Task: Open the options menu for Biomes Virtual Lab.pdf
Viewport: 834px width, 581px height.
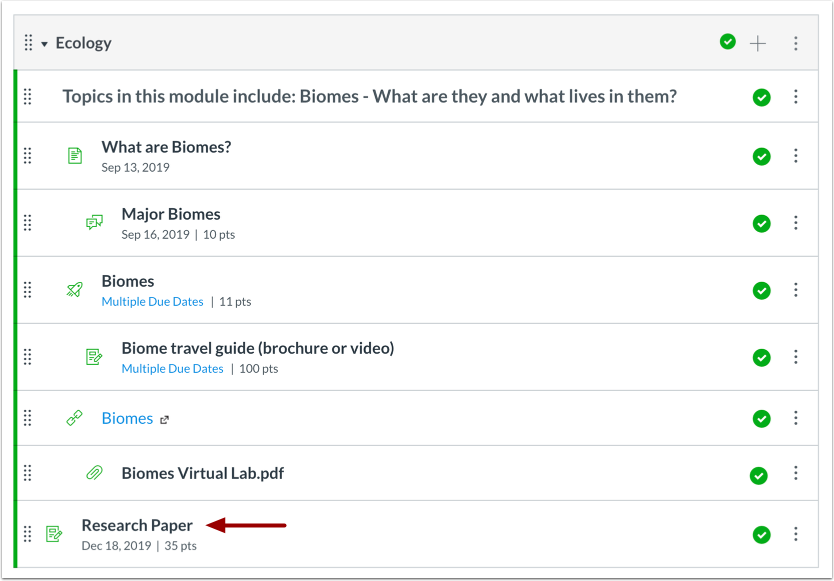Action: [x=796, y=472]
